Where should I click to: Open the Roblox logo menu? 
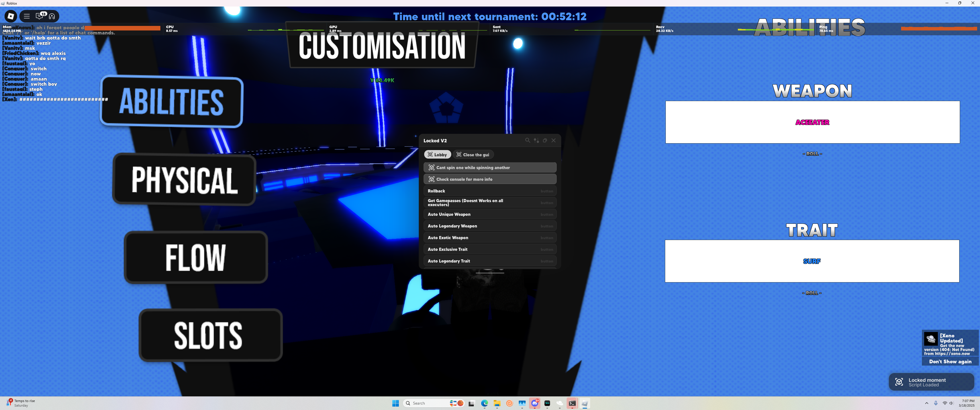[x=11, y=16]
